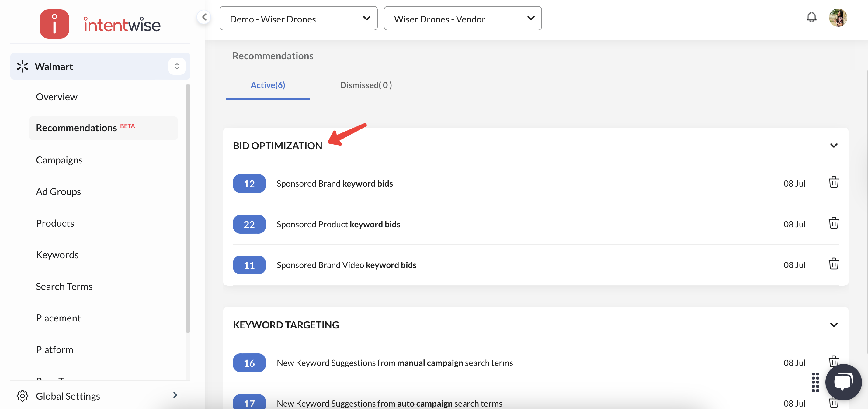
Task: Open Platform in the sidebar
Action: (54, 350)
